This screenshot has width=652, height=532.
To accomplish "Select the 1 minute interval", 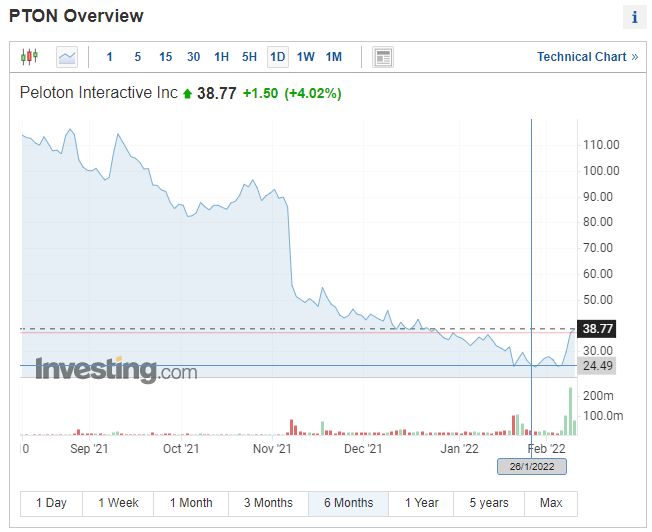I will [109, 57].
